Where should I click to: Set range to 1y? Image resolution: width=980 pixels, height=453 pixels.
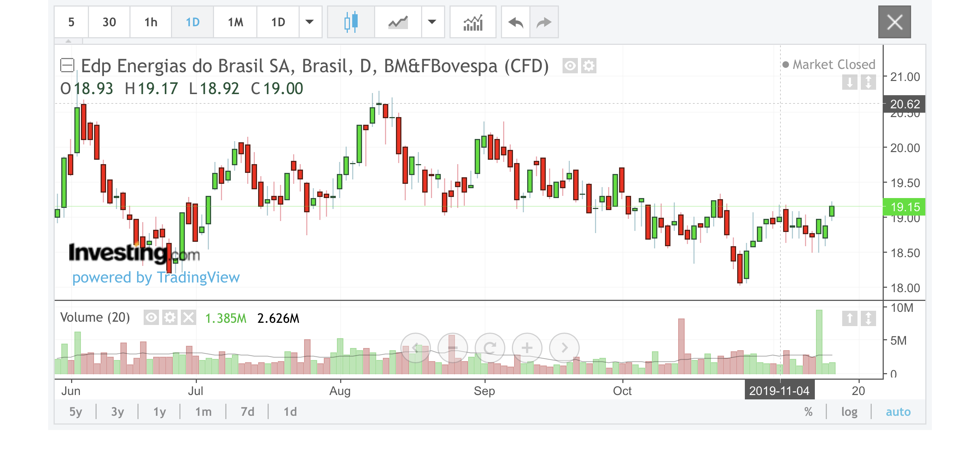pos(159,411)
